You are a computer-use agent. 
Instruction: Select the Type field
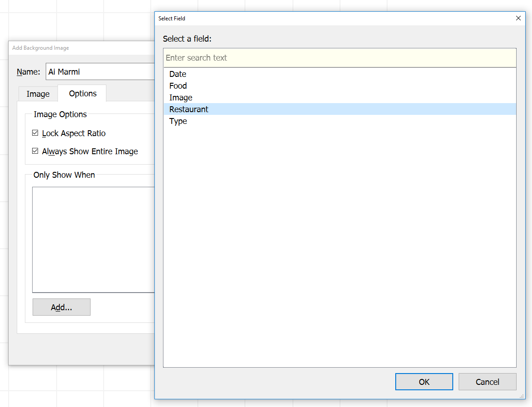[x=178, y=121]
